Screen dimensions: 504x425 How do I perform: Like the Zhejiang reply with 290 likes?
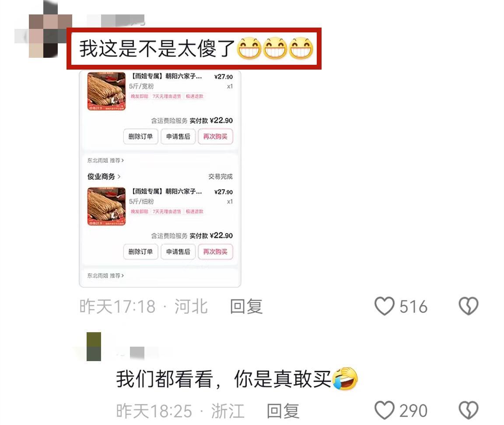pyautogui.click(x=385, y=410)
